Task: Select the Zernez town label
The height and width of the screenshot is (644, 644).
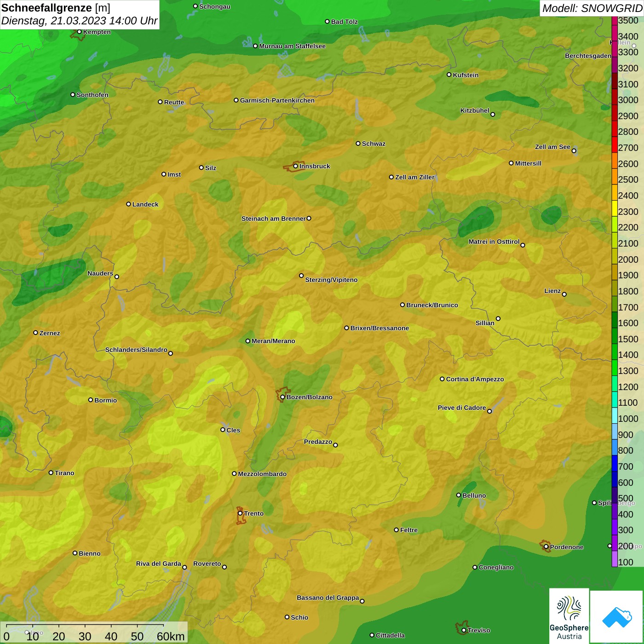Action: (50, 333)
